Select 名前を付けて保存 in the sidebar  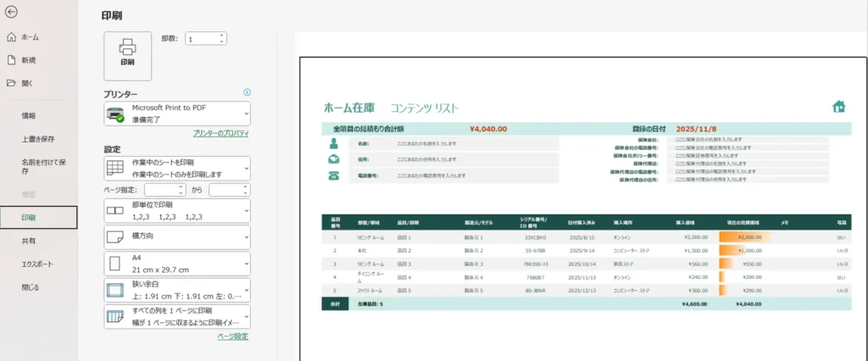point(39,167)
